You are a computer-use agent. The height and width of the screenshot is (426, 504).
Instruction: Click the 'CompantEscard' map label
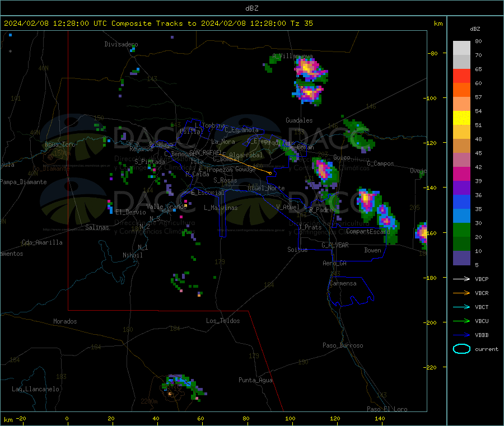point(368,231)
